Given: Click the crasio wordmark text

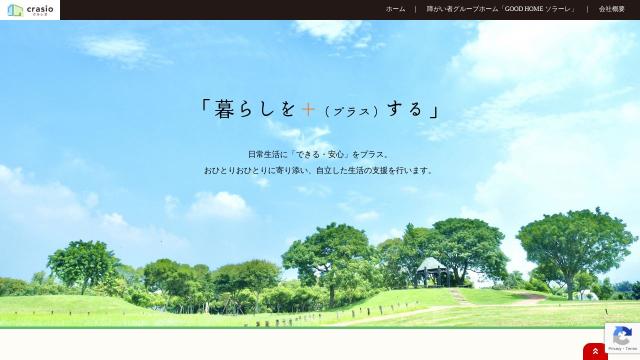Looking at the screenshot, I should [x=40, y=9].
